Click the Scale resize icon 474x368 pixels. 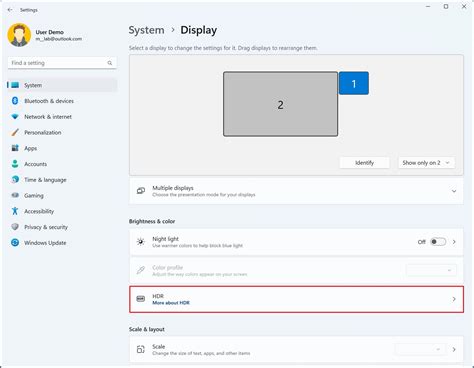[141, 349]
